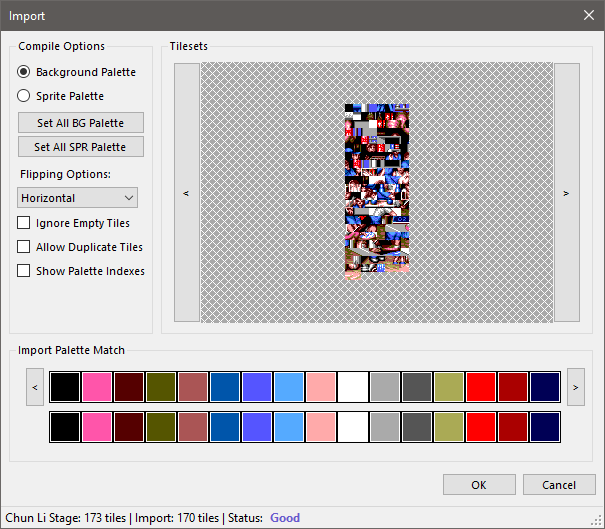Open the Flipping Options Horizontal dropdown
The width and height of the screenshot is (605, 529).
pyautogui.click(x=77, y=198)
